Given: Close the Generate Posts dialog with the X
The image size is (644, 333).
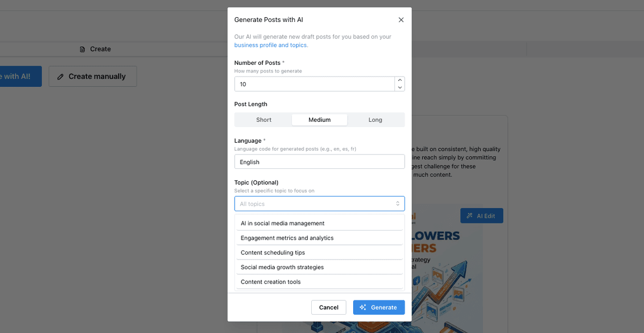Looking at the screenshot, I should (x=401, y=19).
